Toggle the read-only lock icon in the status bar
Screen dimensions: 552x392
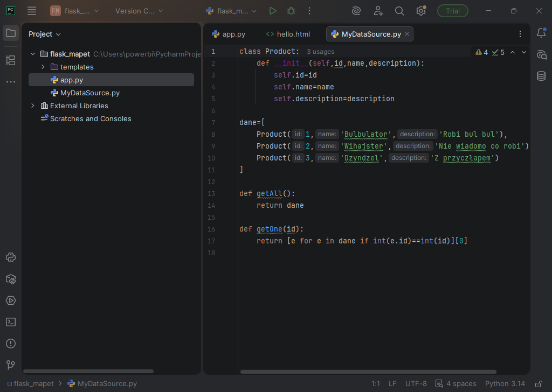(x=539, y=383)
